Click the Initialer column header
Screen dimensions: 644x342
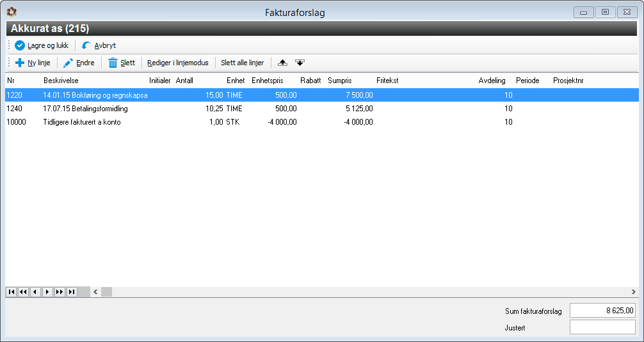pyautogui.click(x=160, y=81)
